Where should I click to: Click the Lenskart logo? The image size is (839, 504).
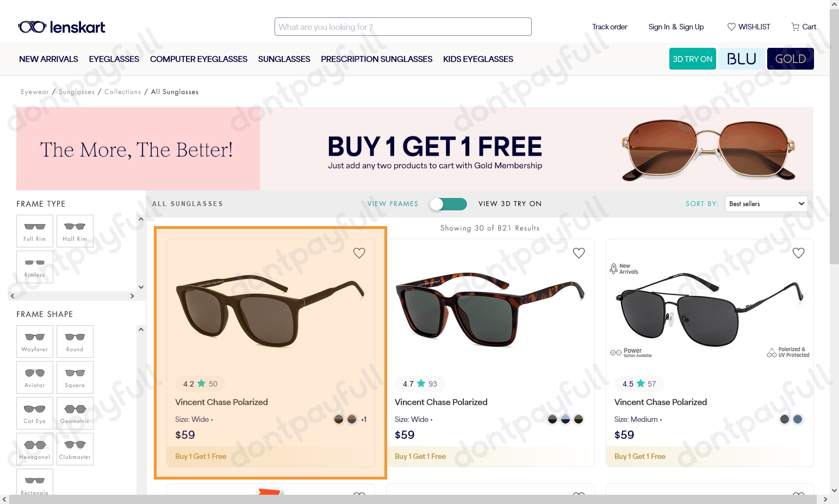click(61, 27)
